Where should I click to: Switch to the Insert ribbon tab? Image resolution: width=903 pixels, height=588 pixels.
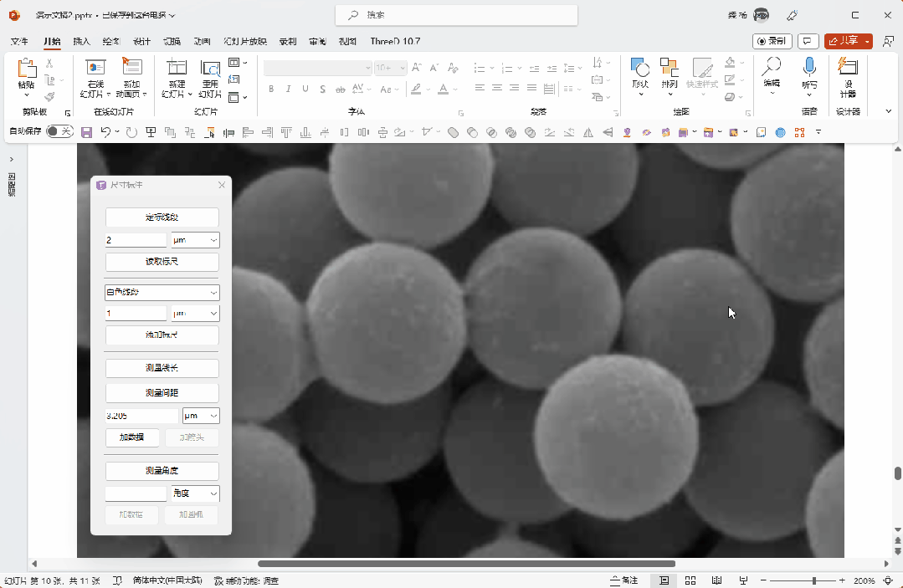pyautogui.click(x=82, y=42)
